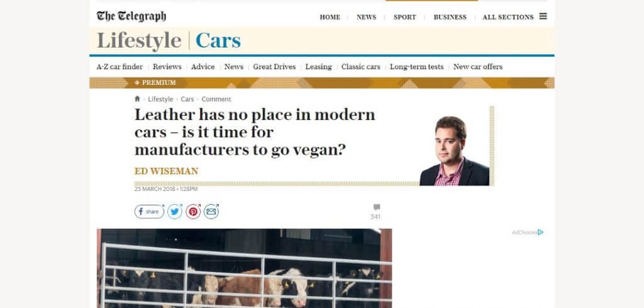
Task: Visit author Ed Wiseman's page
Action: [x=166, y=171]
